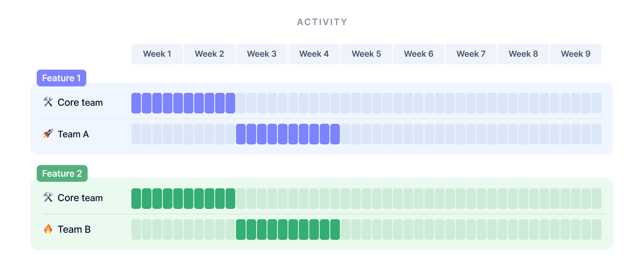Image resolution: width=644 pixels, height=274 pixels.
Task: Click the fire icon beside Team B
Action: coord(48,229)
